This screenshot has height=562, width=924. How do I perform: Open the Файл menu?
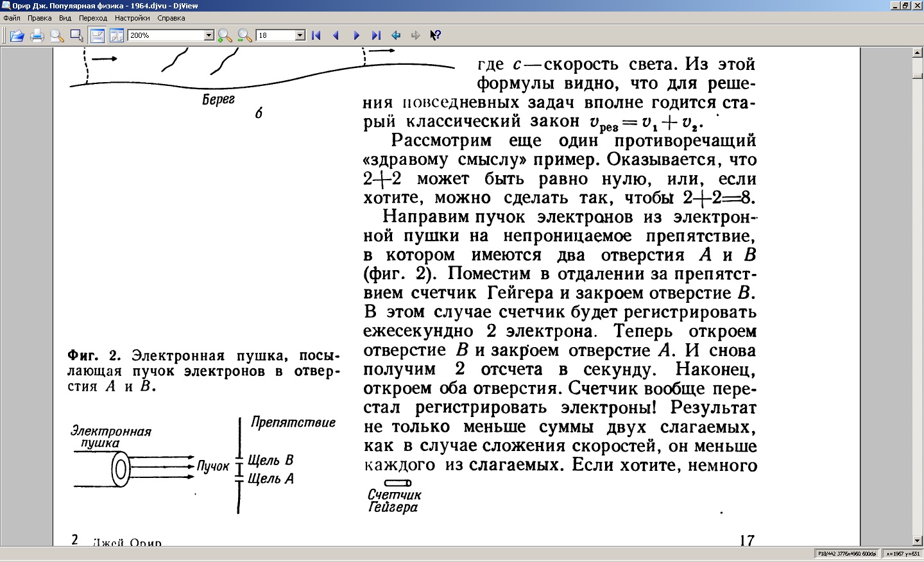point(12,18)
